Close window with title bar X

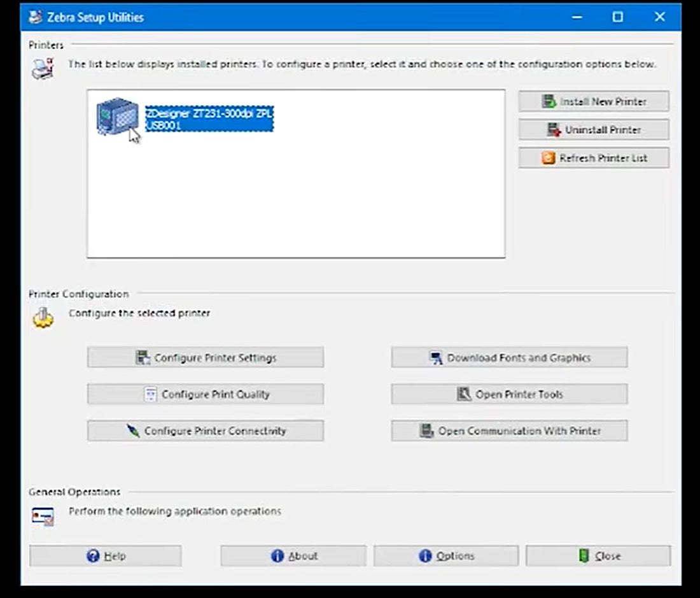pyautogui.click(x=659, y=17)
